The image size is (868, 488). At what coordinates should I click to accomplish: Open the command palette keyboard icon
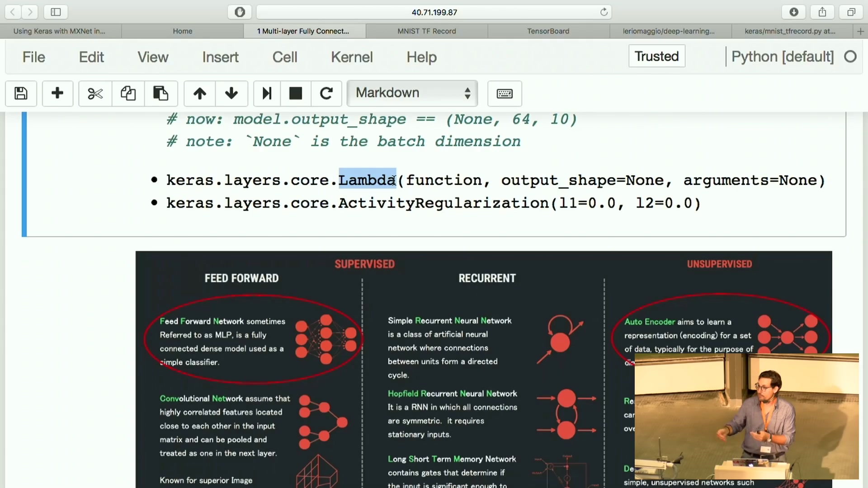(505, 94)
